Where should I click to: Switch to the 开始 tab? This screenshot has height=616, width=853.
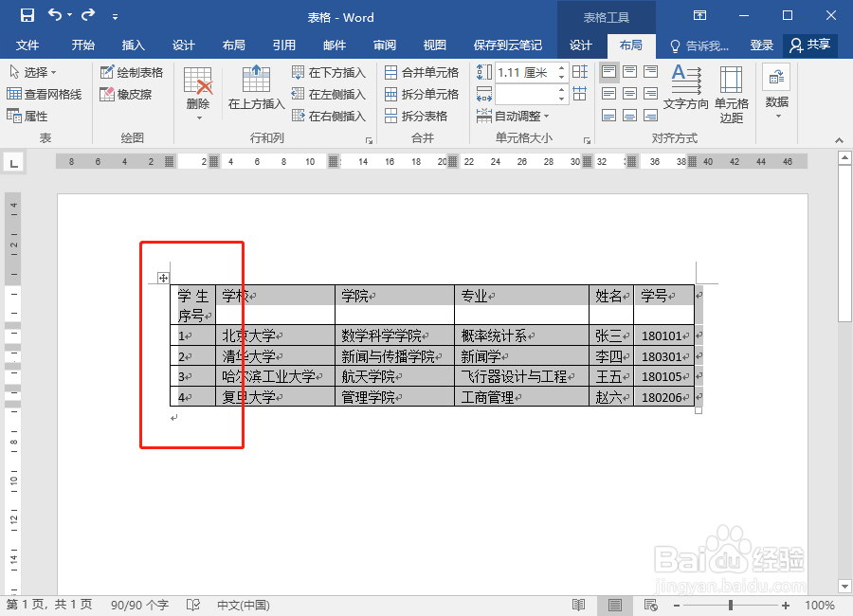(x=82, y=45)
